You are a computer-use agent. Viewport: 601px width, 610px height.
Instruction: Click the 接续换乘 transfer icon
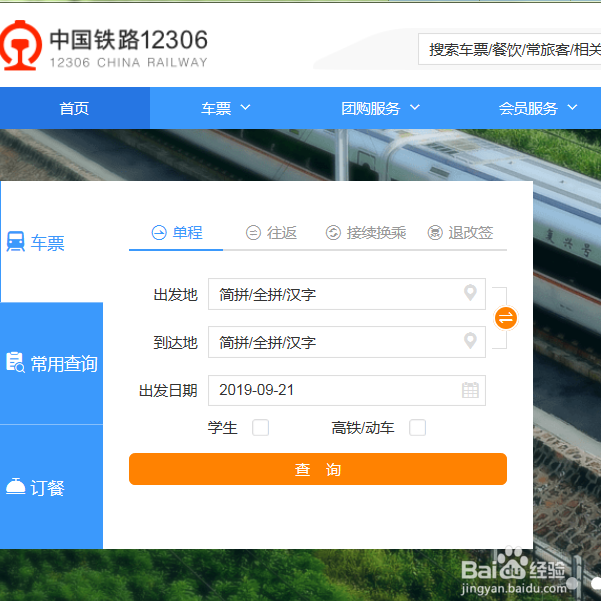tap(333, 233)
